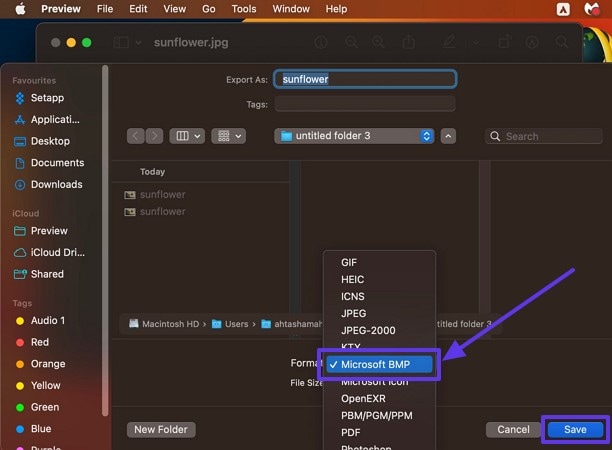This screenshot has width=612, height=450.
Task: Open the Apple menu
Action: click(20, 9)
